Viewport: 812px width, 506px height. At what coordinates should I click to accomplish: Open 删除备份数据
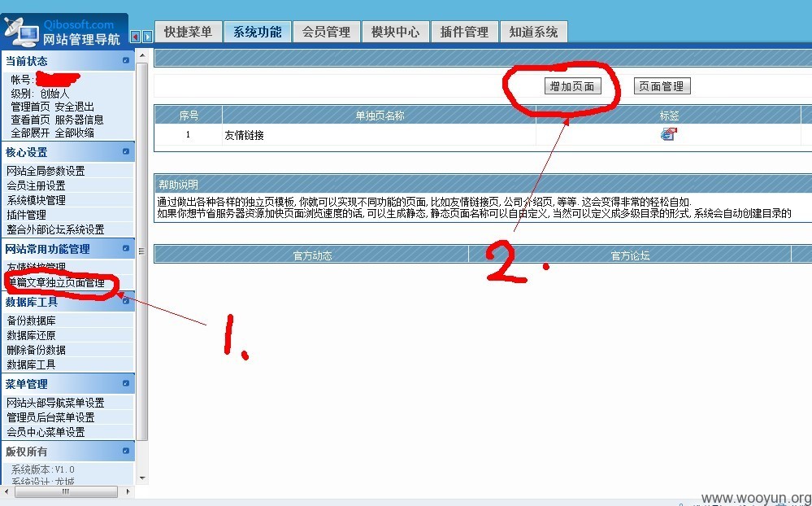click(x=36, y=350)
